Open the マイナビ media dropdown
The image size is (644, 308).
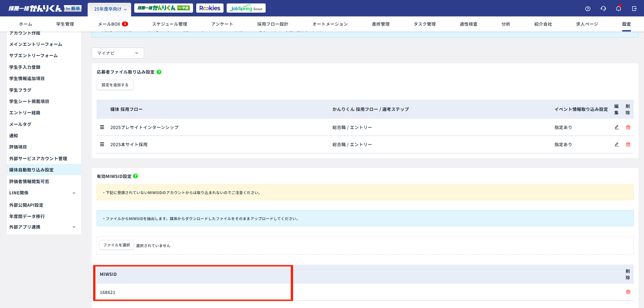point(118,53)
